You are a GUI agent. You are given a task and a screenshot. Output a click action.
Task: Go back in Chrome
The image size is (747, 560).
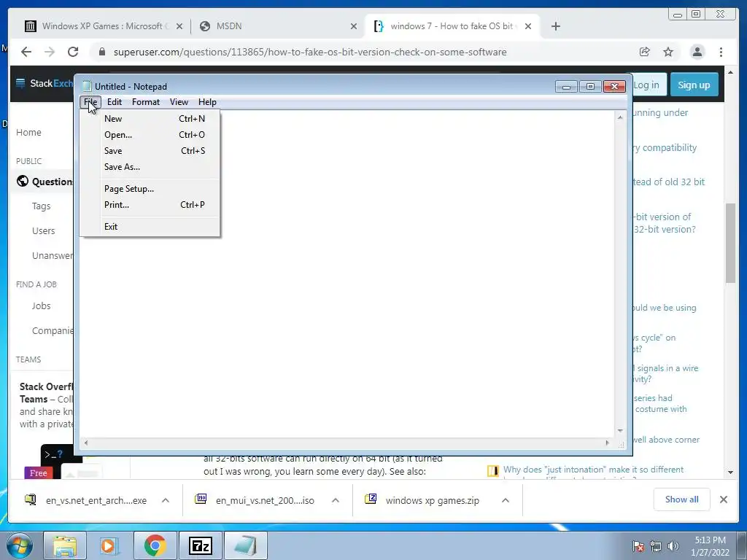point(26,52)
